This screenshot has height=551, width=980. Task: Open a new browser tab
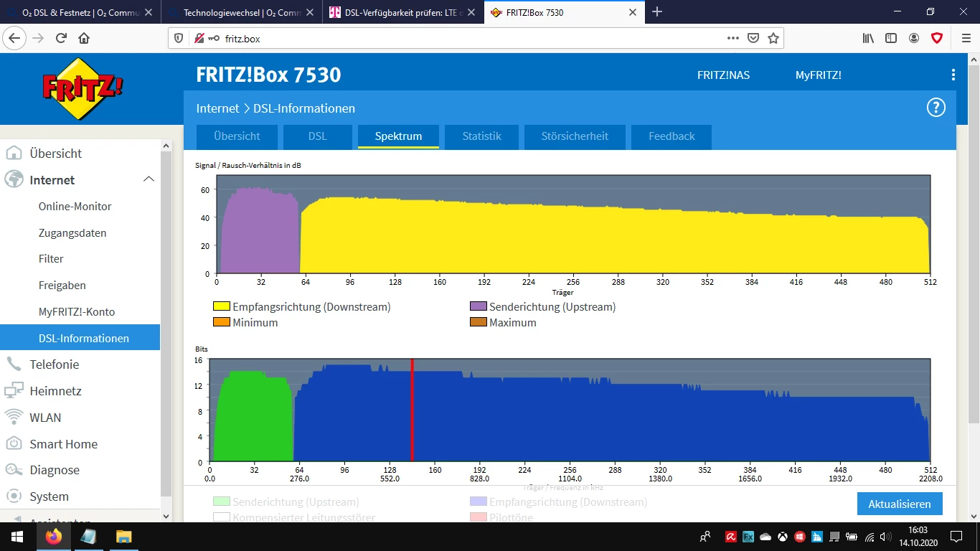pos(657,12)
